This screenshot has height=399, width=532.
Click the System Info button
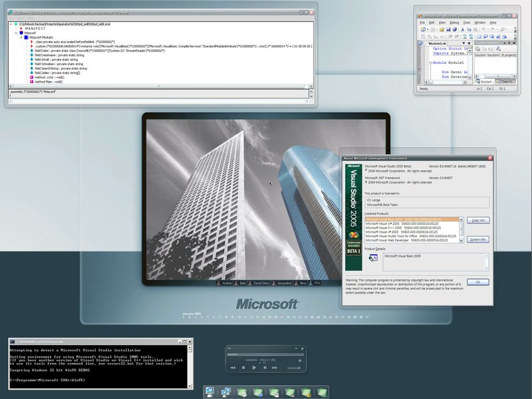[477, 239]
